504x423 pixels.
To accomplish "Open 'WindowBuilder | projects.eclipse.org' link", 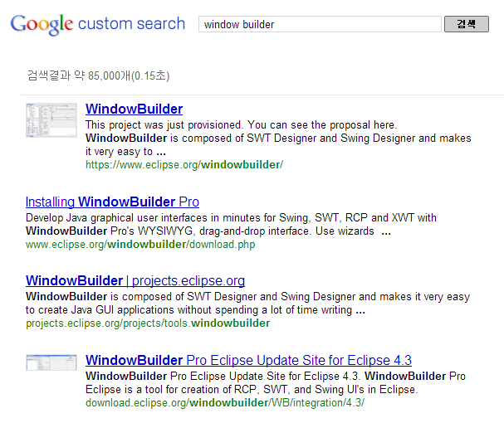I will (x=135, y=281).
